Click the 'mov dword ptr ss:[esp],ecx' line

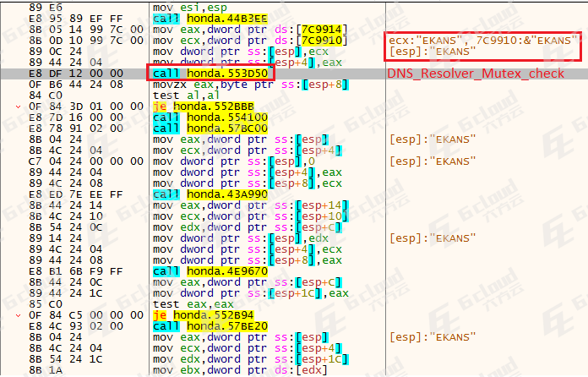[241, 52]
